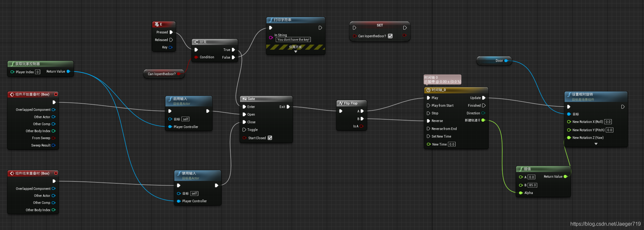Select the Can Iopenthedoor? variable getter node

click(x=164, y=74)
